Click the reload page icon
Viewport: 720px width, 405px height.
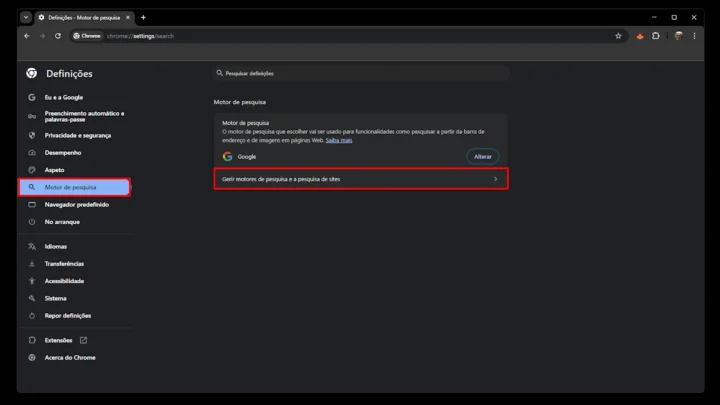click(x=58, y=36)
